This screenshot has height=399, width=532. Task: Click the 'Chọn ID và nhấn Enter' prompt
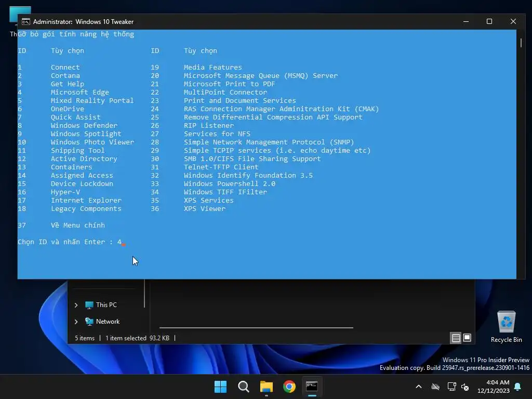coord(65,242)
